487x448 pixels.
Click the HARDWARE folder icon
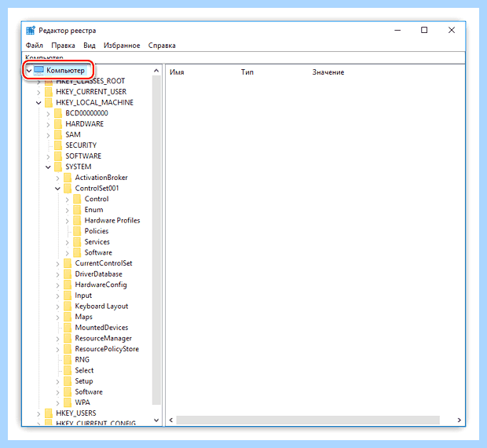coord(58,124)
